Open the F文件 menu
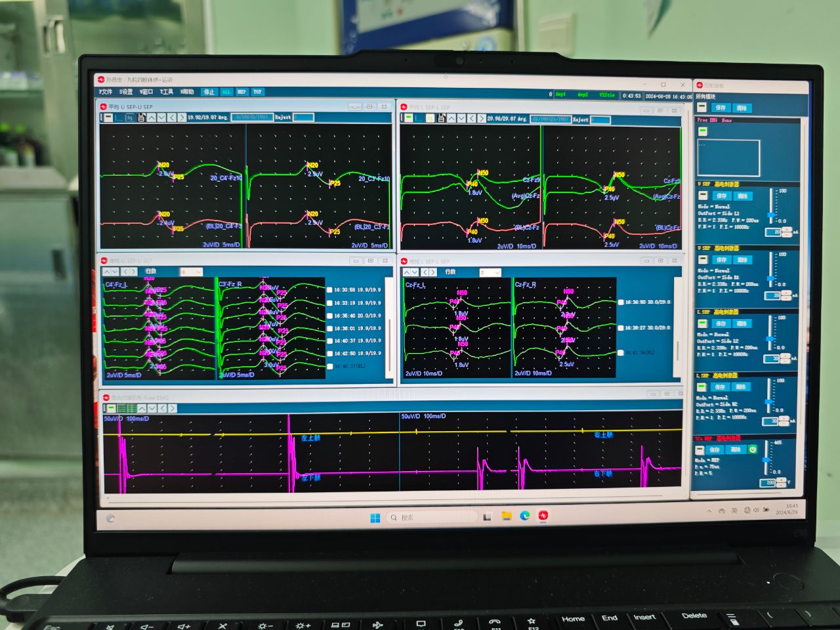 (106, 92)
